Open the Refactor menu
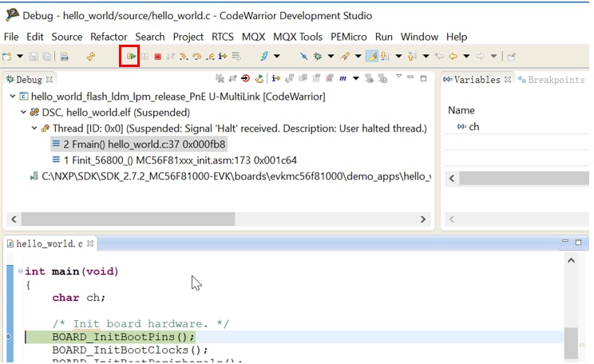The height and width of the screenshot is (364, 594). coord(109,37)
